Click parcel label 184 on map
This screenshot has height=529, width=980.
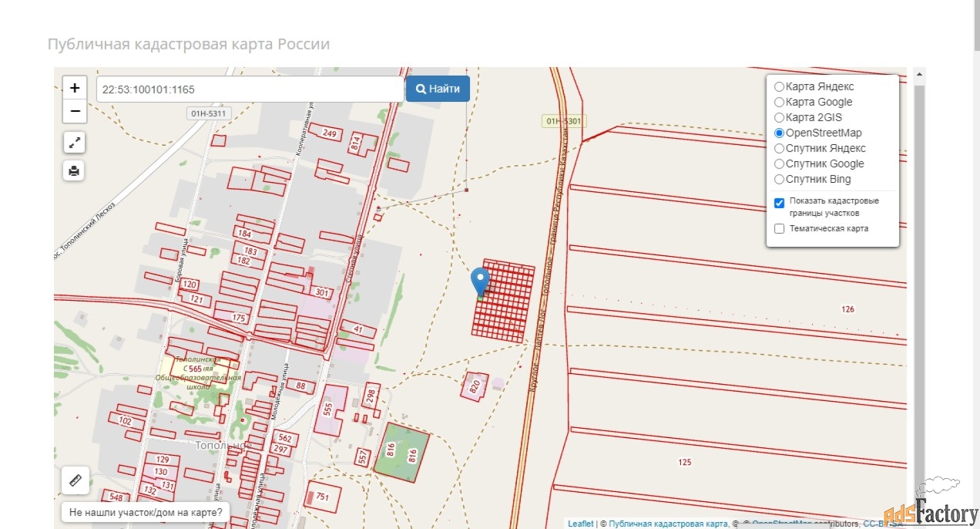pyautogui.click(x=244, y=234)
